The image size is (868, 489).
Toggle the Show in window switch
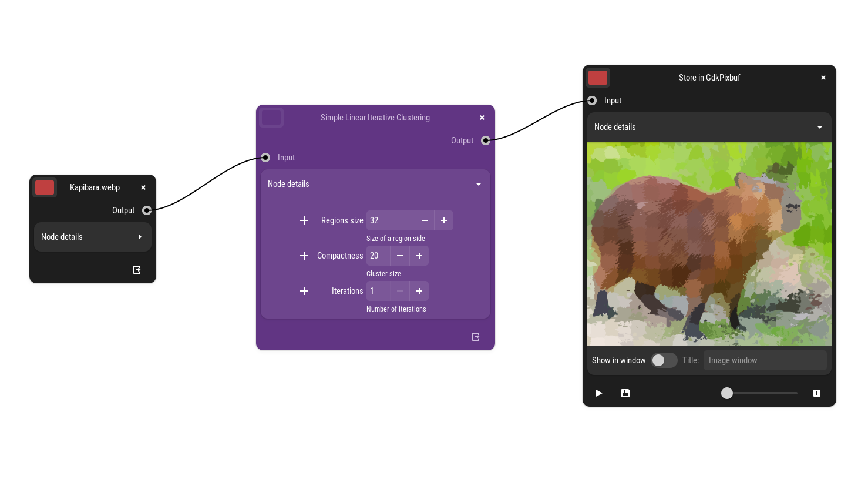click(x=664, y=360)
